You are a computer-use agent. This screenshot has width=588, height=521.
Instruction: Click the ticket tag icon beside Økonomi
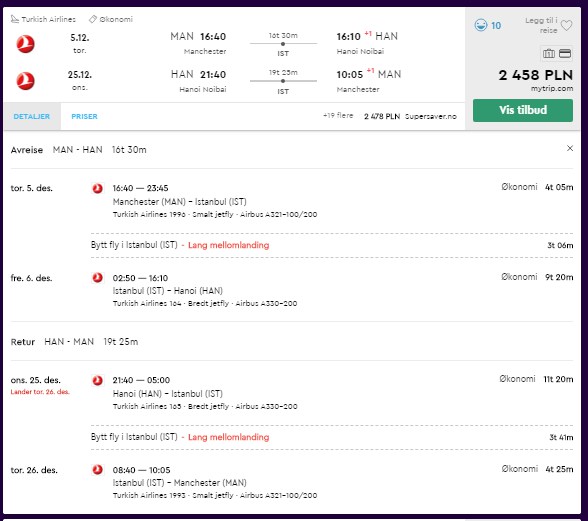pyautogui.click(x=93, y=19)
